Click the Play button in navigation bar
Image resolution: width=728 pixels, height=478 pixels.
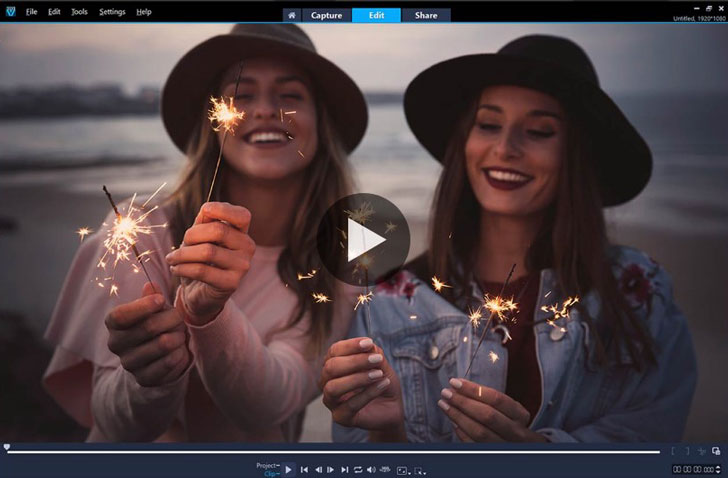289,469
